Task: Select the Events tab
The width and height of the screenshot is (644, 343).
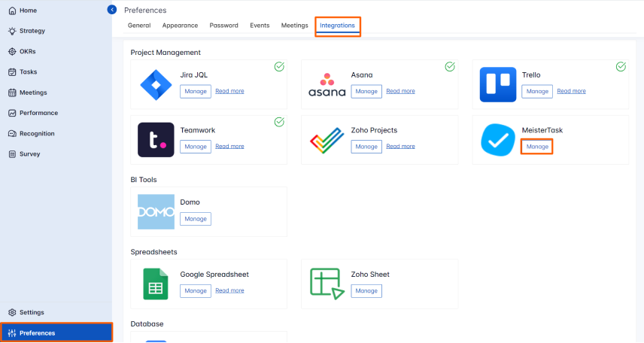Action: (260, 26)
